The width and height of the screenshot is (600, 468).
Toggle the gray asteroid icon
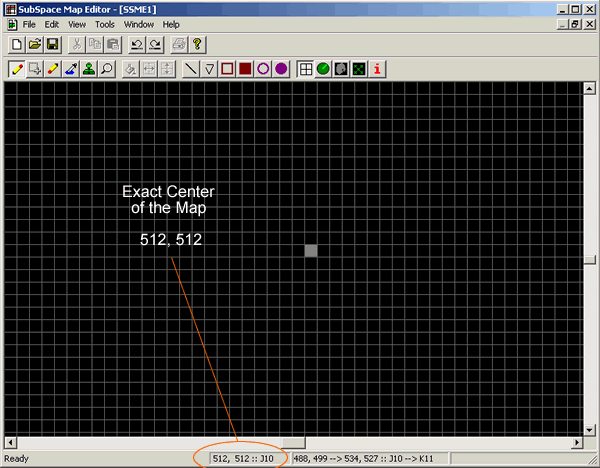[x=341, y=69]
